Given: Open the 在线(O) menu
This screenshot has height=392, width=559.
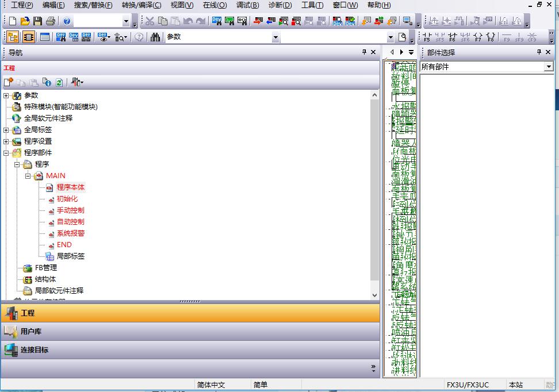Looking at the screenshot, I should [215, 5].
